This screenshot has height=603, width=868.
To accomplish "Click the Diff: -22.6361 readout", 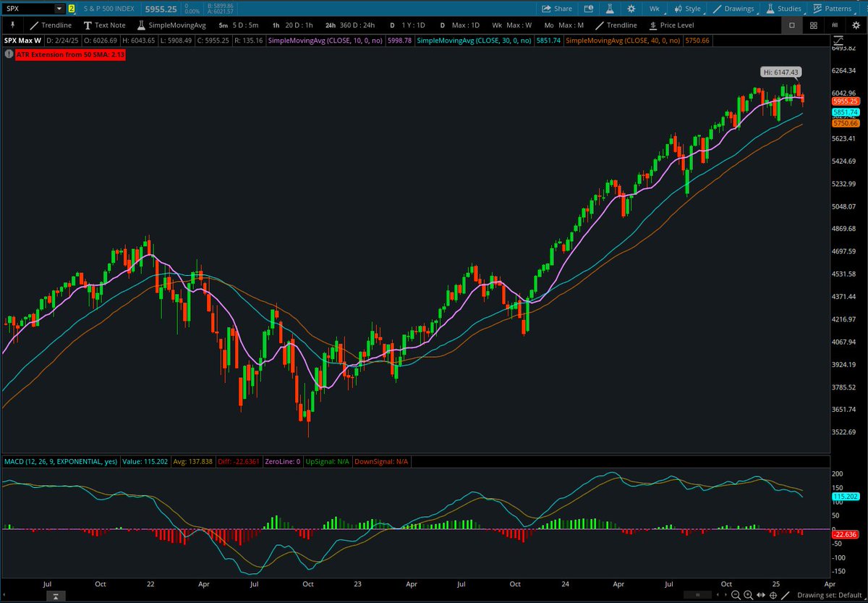I will pyautogui.click(x=237, y=461).
